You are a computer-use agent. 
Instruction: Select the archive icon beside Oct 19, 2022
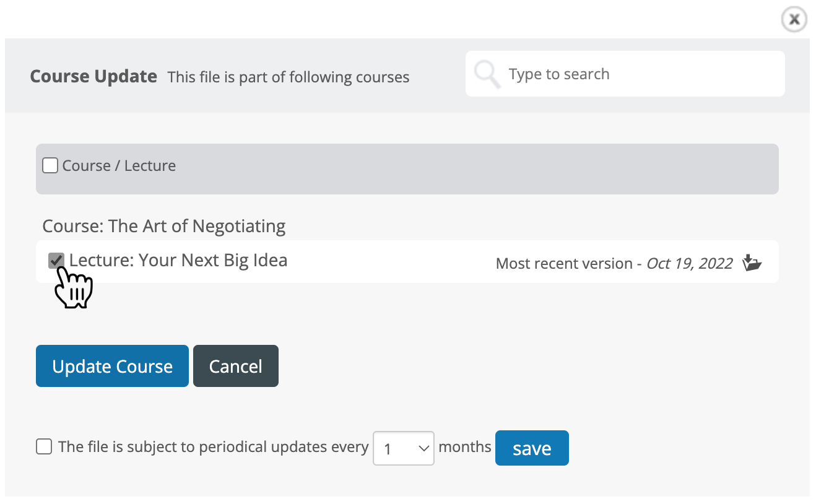point(752,263)
